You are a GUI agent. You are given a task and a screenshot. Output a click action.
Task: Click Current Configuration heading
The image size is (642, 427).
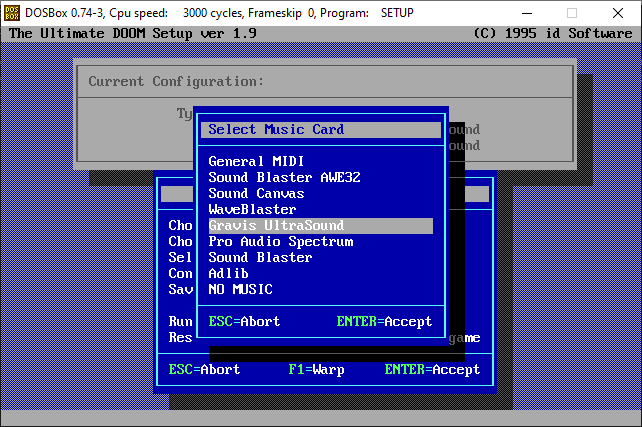[176, 81]
